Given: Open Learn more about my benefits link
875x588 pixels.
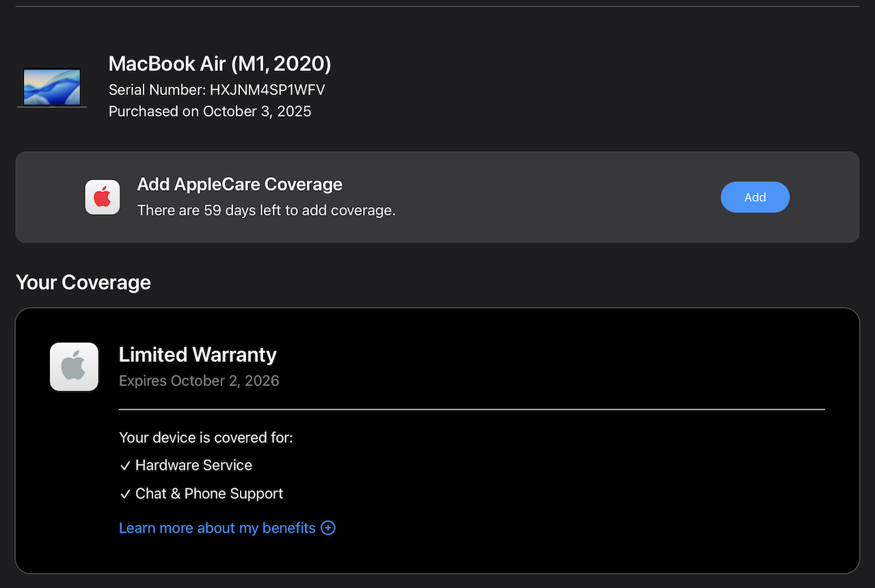Looking at the screenshot, I should 217,528.
